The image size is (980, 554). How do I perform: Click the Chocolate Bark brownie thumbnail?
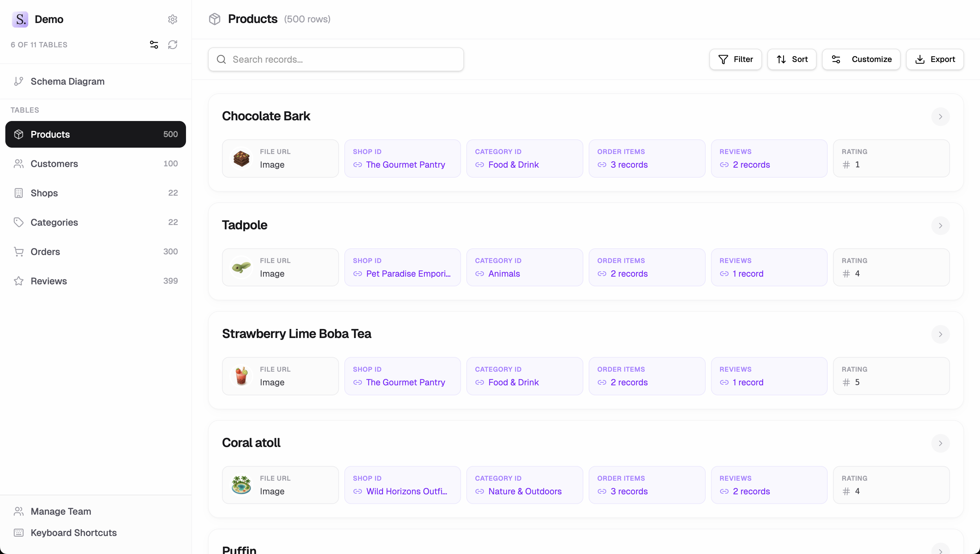[241, 158]
